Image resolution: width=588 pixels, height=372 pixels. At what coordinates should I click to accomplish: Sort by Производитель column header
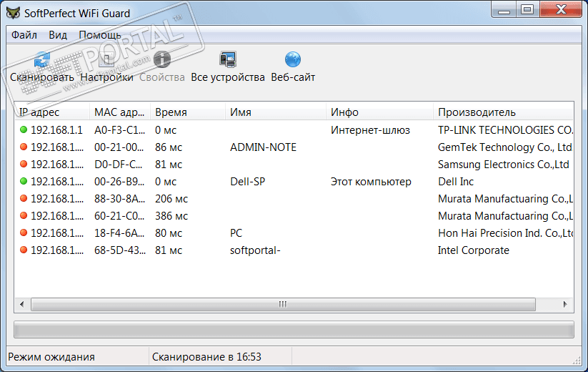coord(503,112)
